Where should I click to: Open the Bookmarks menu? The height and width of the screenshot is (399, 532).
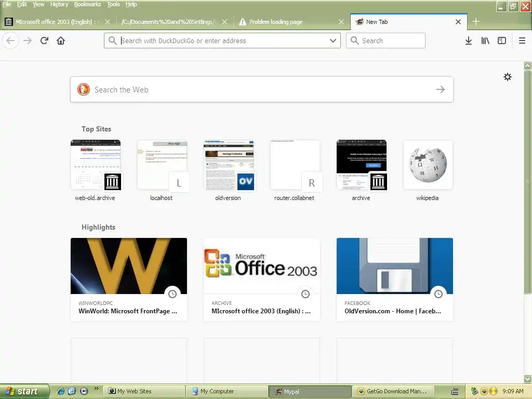pyautogui.click(x=87, y=4)
